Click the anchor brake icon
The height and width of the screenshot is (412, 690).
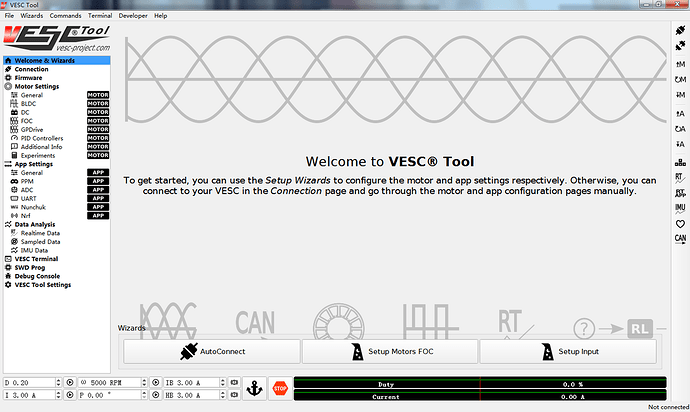(255, 389)
